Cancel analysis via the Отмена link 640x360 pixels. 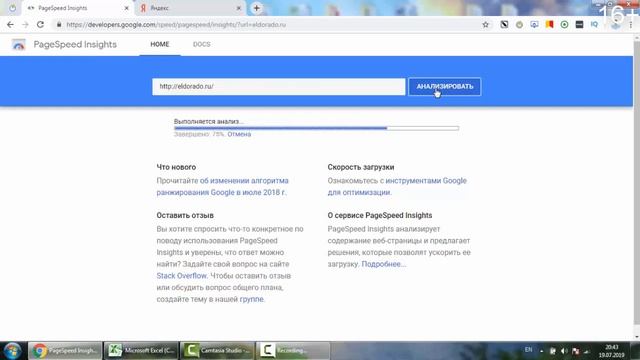239,134
